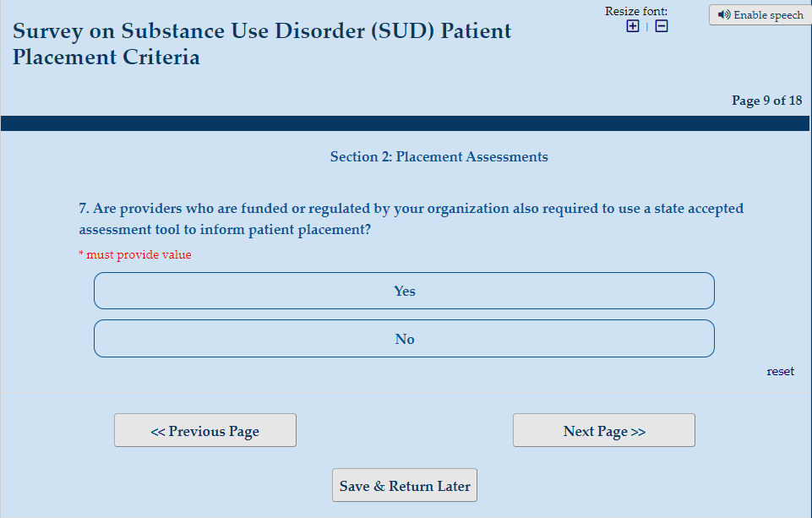Click the red must provide value notice
812x518 pixels.
(135, 255)
